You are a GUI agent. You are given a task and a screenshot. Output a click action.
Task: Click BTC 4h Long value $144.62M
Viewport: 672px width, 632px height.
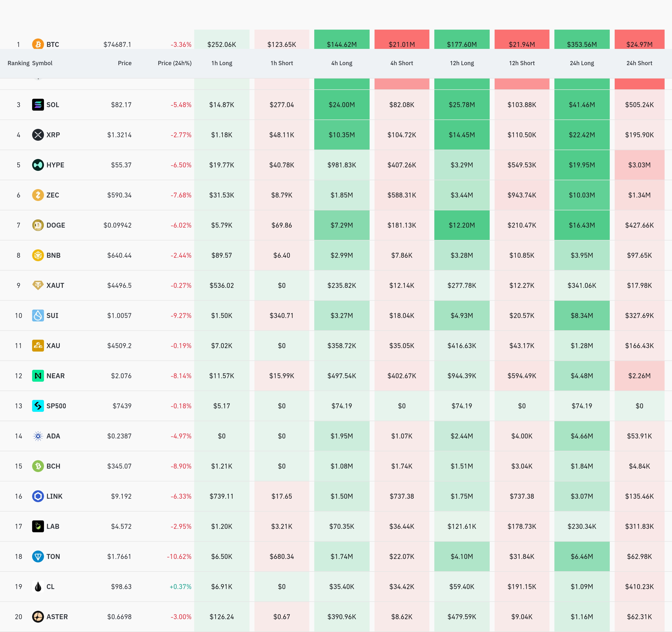coord(342,45)
